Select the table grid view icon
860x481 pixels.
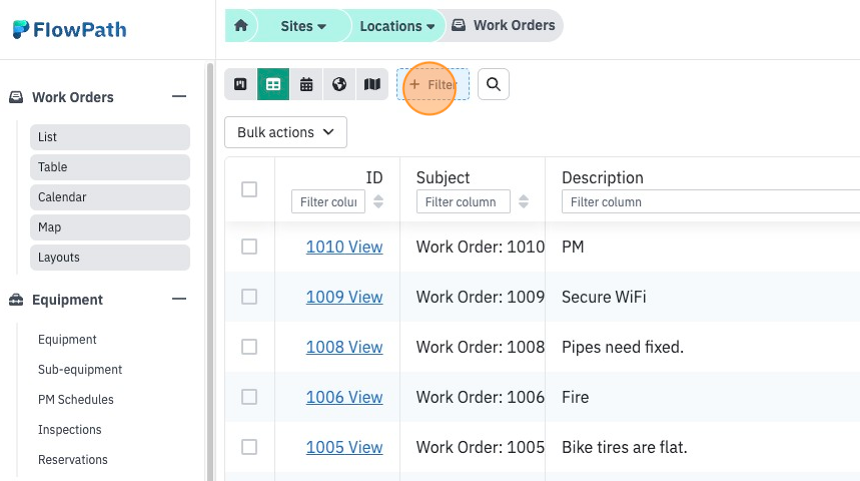[273, 84]
